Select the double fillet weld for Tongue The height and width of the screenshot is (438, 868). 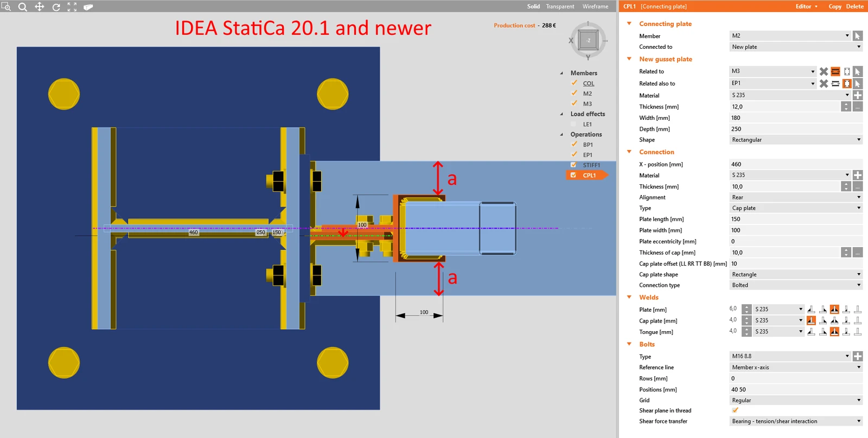pyautogui.click(x=834, y=332)
